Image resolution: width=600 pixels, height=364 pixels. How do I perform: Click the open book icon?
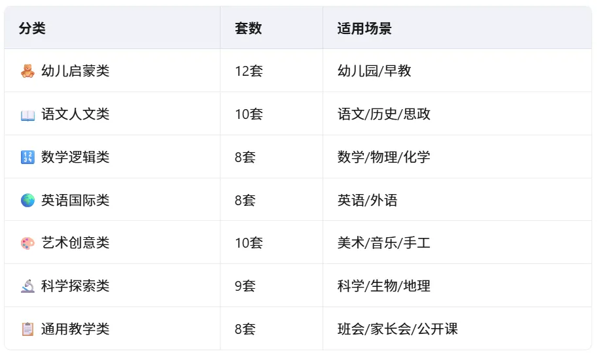pos(27,115)
